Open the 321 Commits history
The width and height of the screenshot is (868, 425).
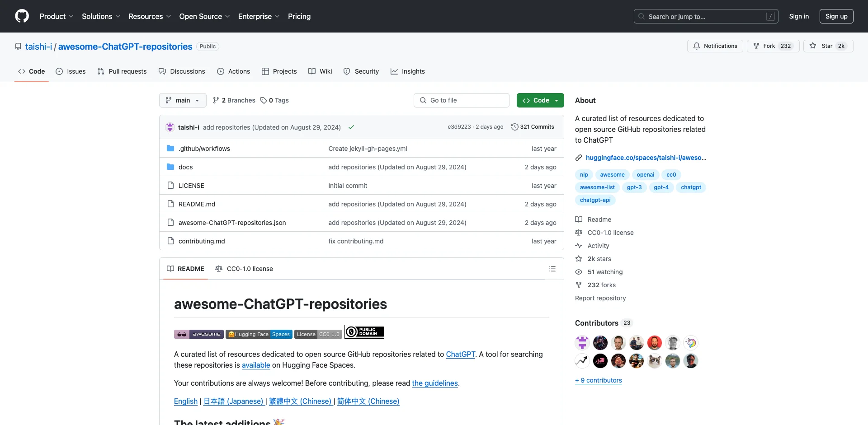point(533,127)
